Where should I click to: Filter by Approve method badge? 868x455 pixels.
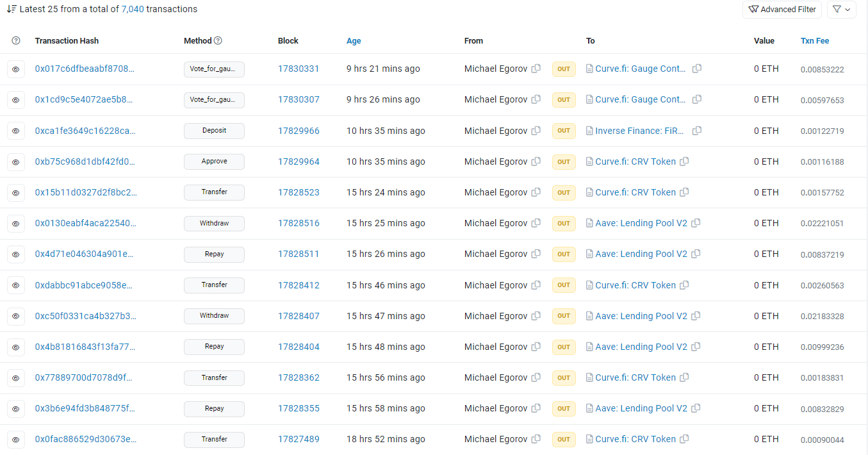click(x=214, y=161)
